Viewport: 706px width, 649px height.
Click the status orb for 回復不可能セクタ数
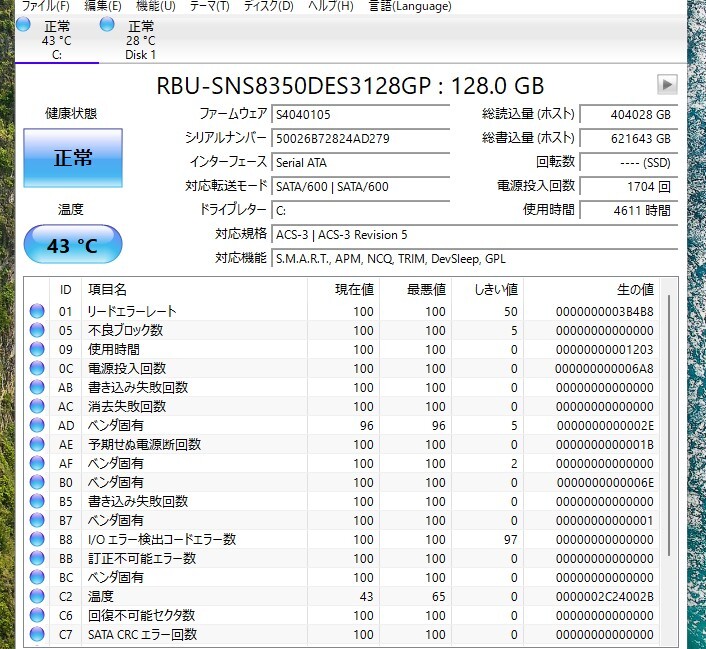(38, 616)
